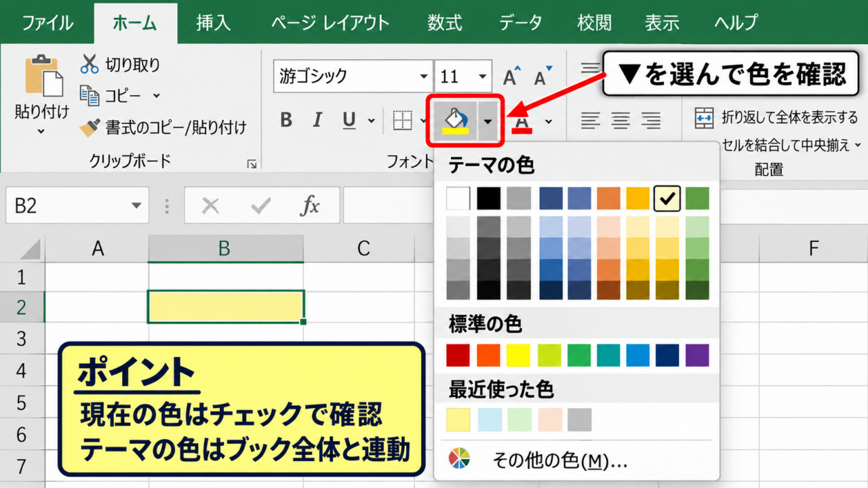
Task: Expand the fill color dropdown arrow
Action: (x=488, y=121)
